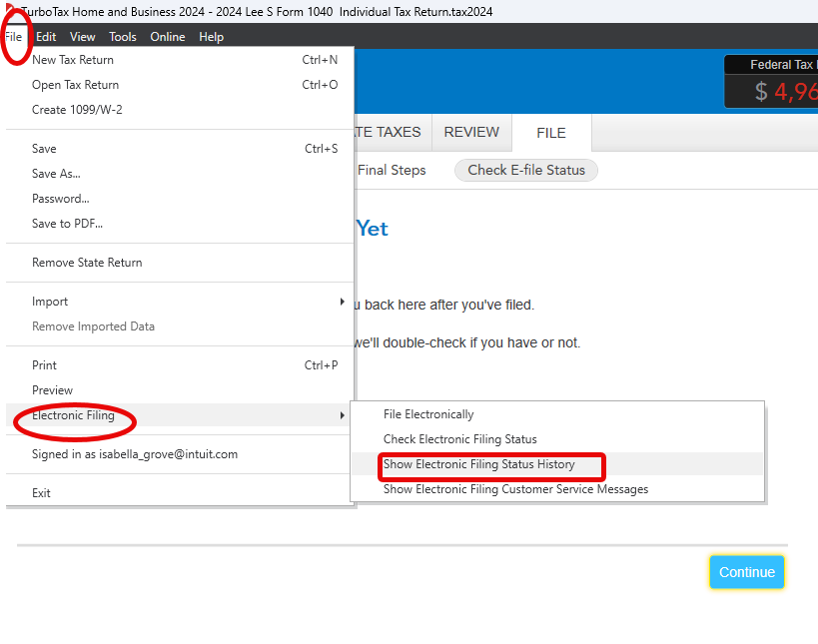Open Show Electronic Filing Customer Service Messages

[x=557, y=489]
